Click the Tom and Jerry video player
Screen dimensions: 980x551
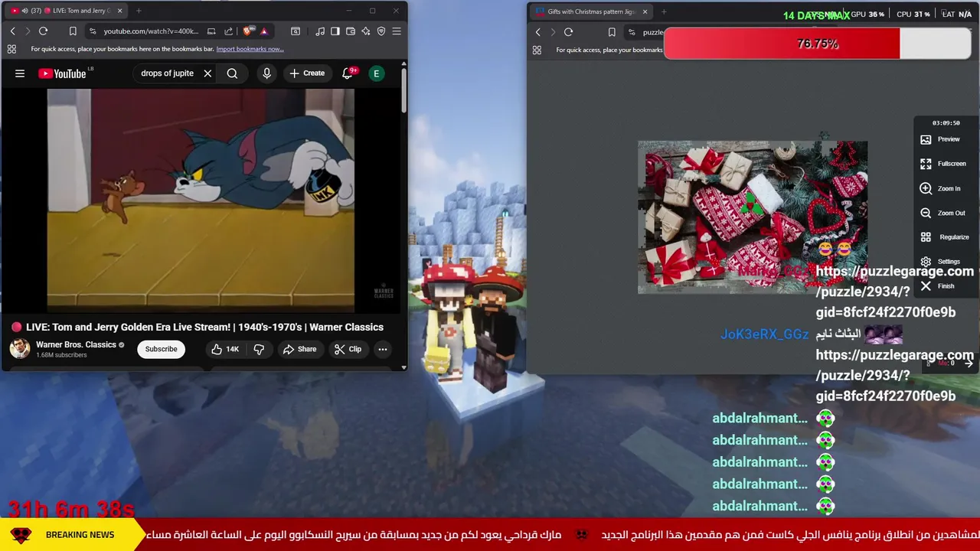pyautogui.click(x=201, y=200)
